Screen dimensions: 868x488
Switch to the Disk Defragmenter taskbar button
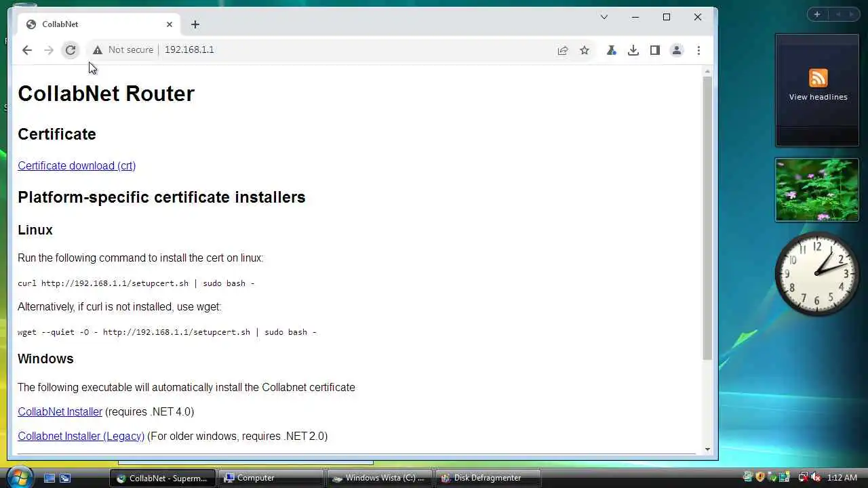[488, 478]
